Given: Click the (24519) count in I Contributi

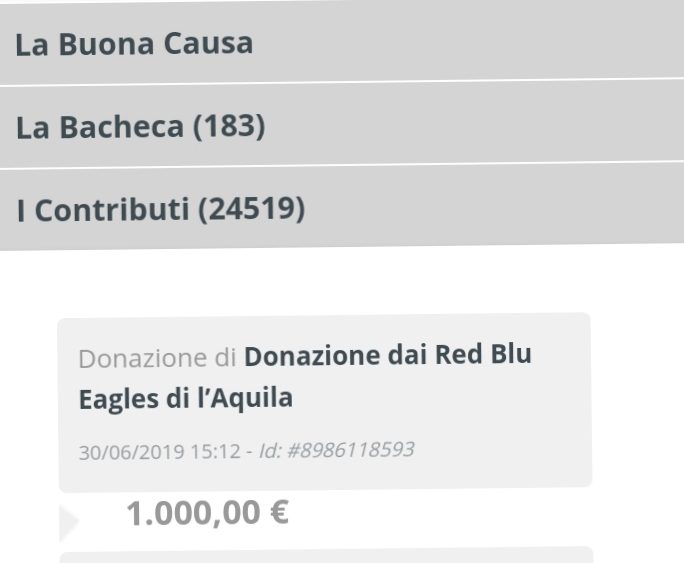Looking at the screenshot, I should tap(252, 209).
